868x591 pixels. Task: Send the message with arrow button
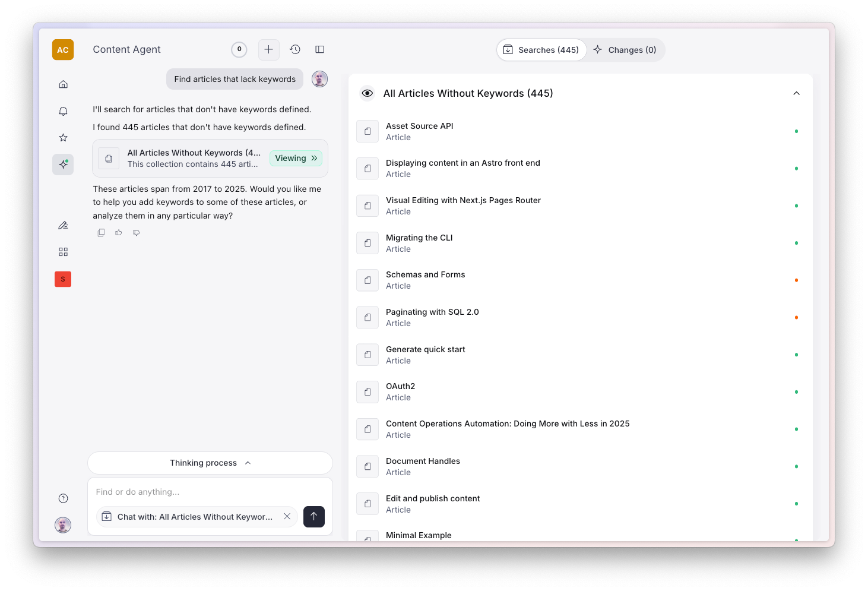(314, 517)
